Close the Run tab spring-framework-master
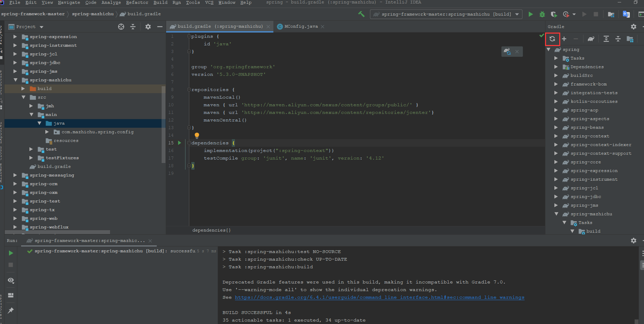Image resolution: width=644 pixels, height=324 pixels. click(x=150, y=241)
